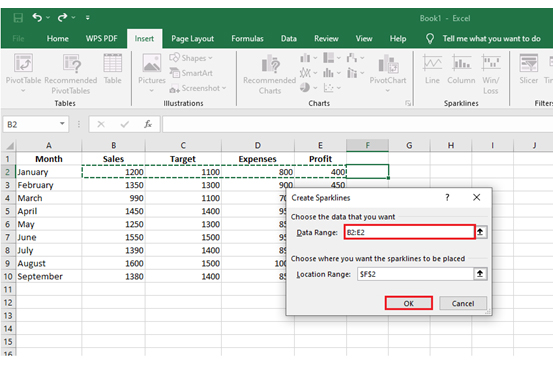
Task: Open the Screenshot dropdown
Action: (198, 88)
